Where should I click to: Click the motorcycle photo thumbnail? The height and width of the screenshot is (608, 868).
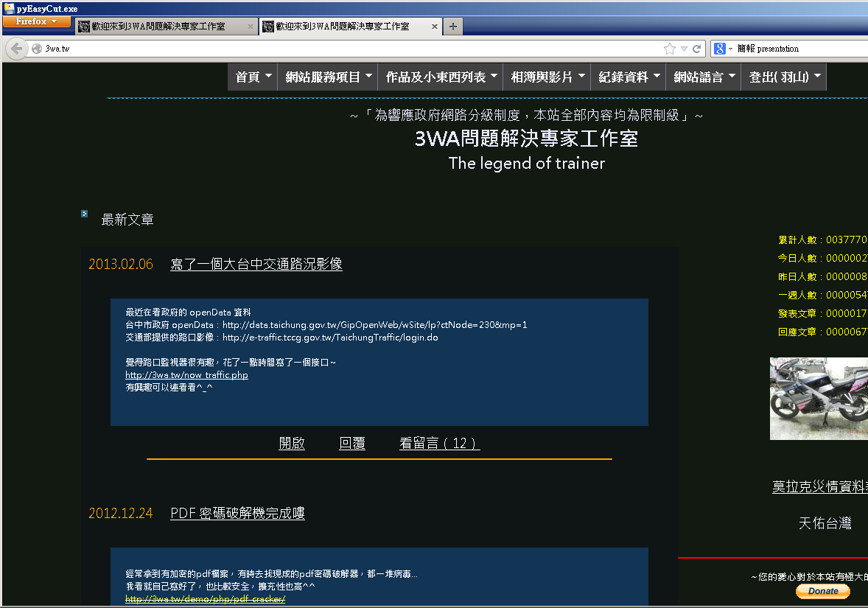click(818, 399)
